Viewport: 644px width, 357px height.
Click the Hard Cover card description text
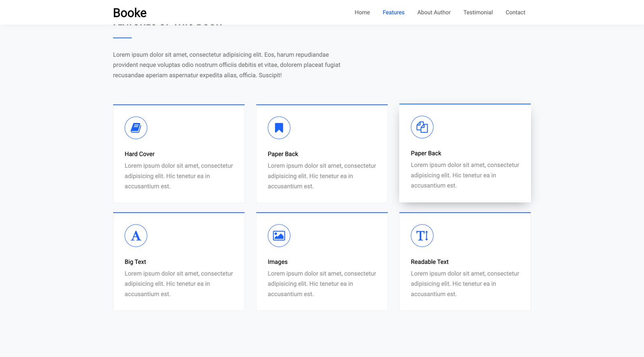(179, 176)
